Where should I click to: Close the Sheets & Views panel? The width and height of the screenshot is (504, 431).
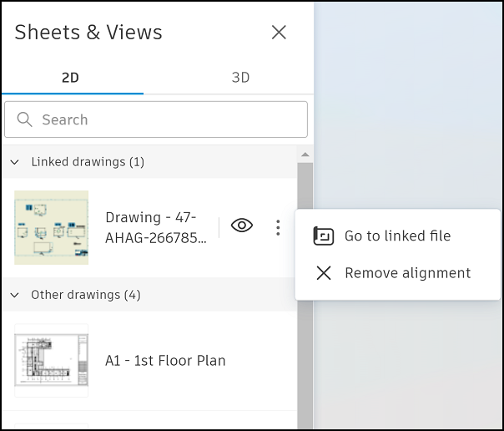[x=279, y=33]
